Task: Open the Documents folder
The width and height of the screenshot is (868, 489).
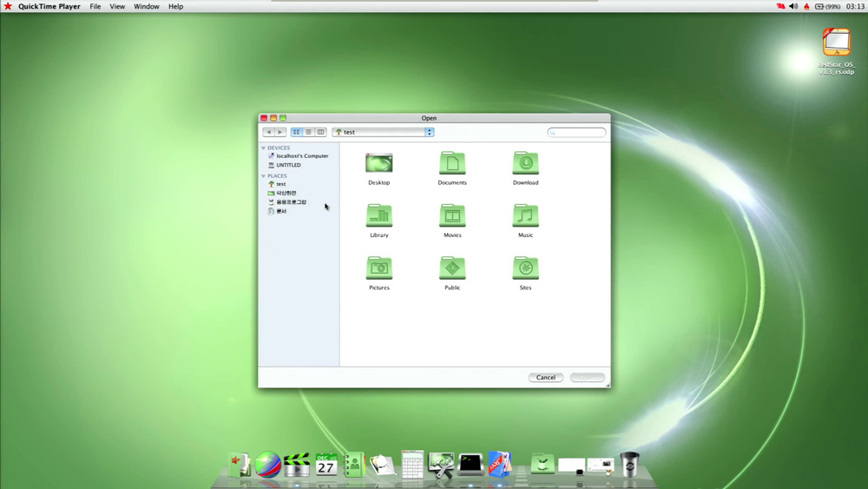Action: (452, 163)
